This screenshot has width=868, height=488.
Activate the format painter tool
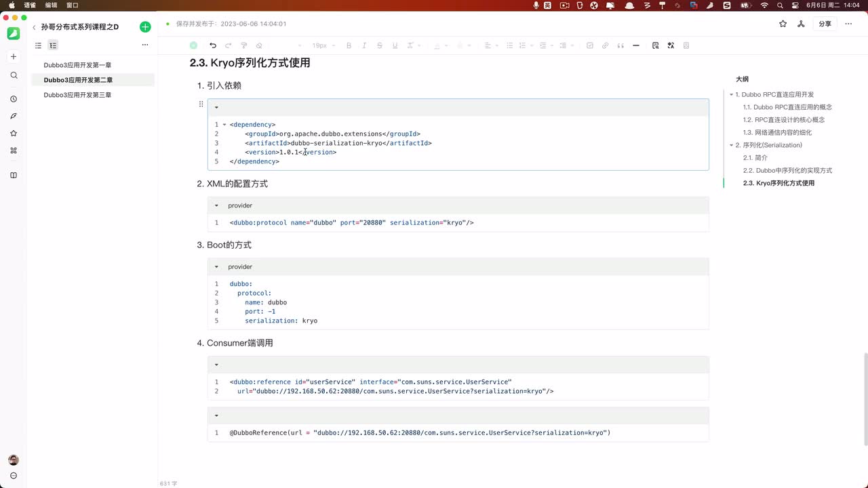(x=244, y=45)
